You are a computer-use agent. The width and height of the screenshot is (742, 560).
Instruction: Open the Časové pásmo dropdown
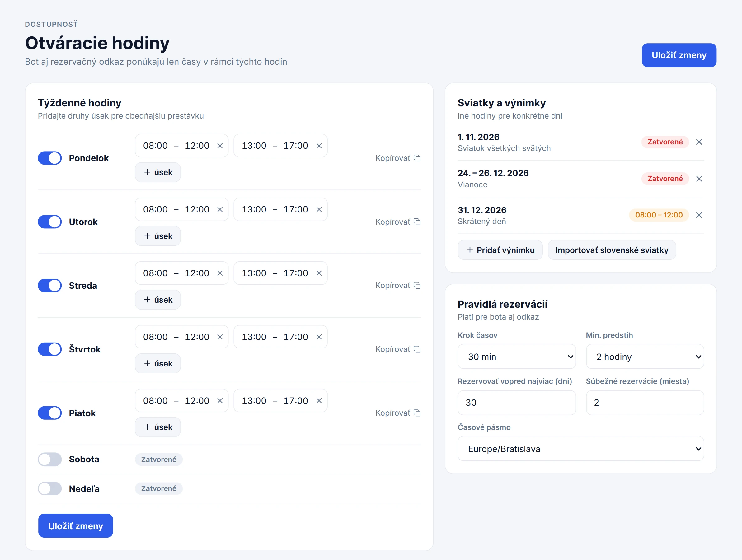tap(581, 449)
